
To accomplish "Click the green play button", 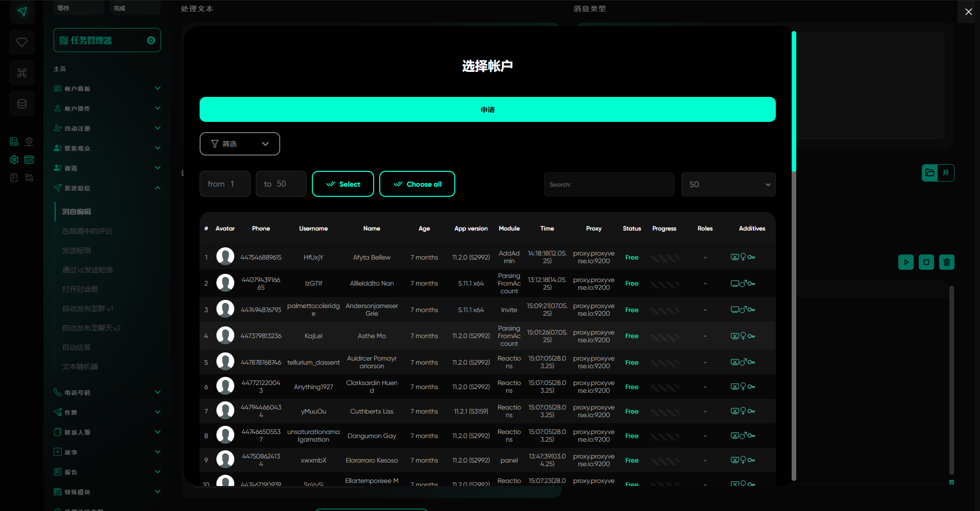I will point(906,262).
